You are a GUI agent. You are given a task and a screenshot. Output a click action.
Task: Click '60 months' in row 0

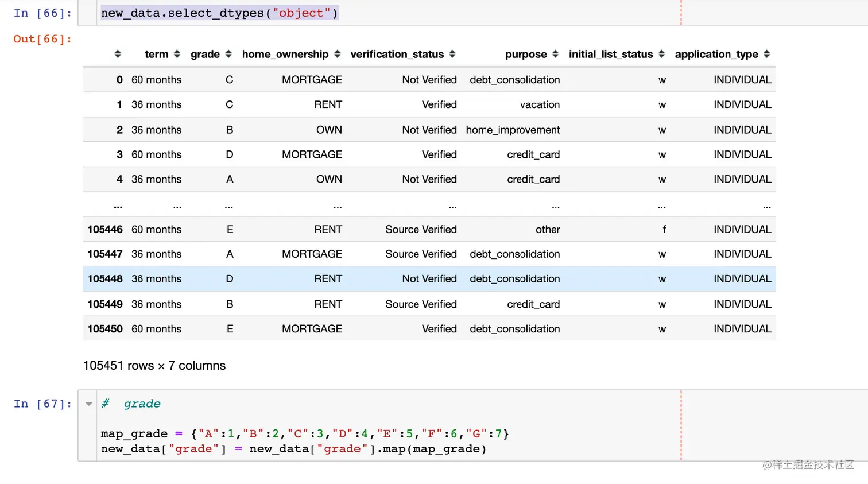tap(157, 80)
